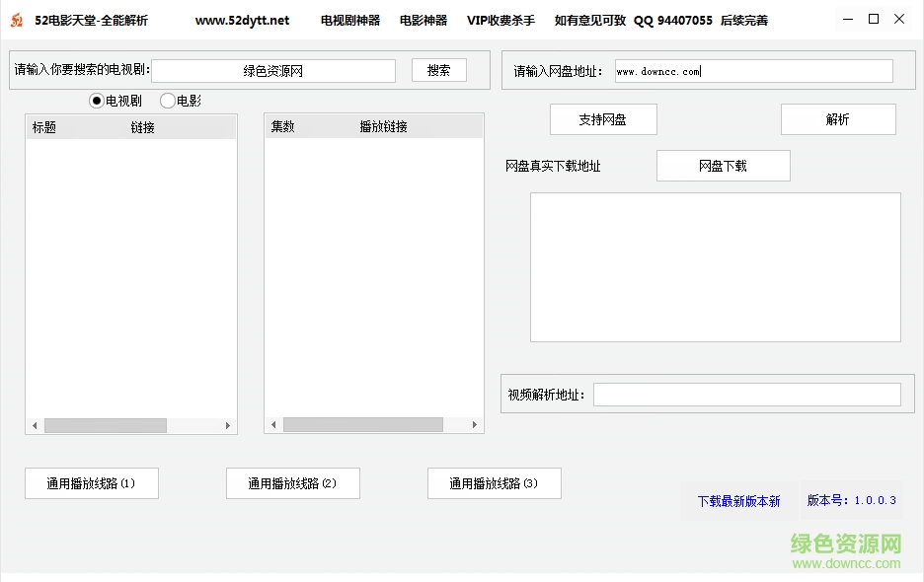Click the 解析 parse button

click(x=837, y=118)
